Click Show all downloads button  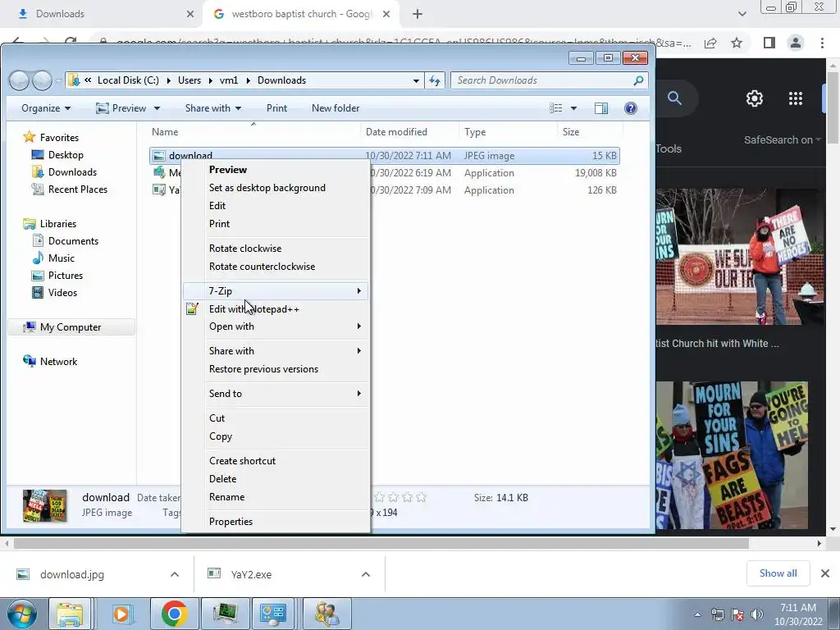tap(778, 573)
